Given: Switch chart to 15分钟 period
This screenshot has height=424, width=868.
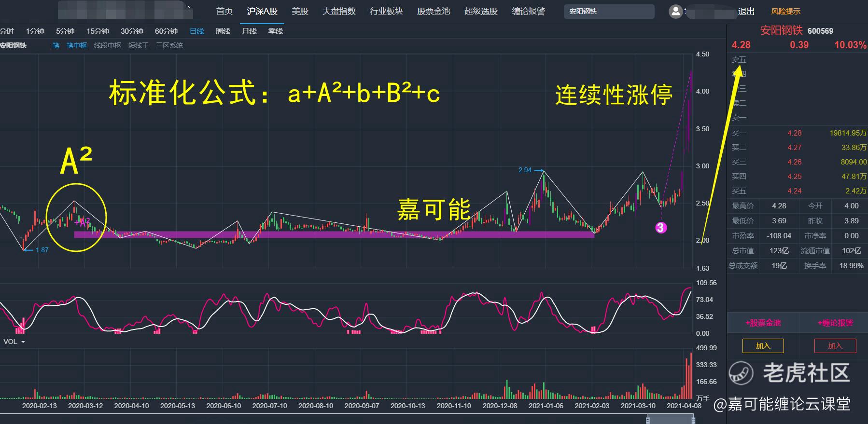Looking at the screenshot, I should 98,31.
